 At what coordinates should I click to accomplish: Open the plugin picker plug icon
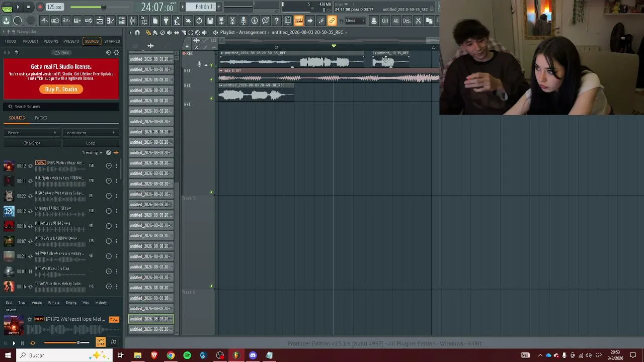[166, 21]
